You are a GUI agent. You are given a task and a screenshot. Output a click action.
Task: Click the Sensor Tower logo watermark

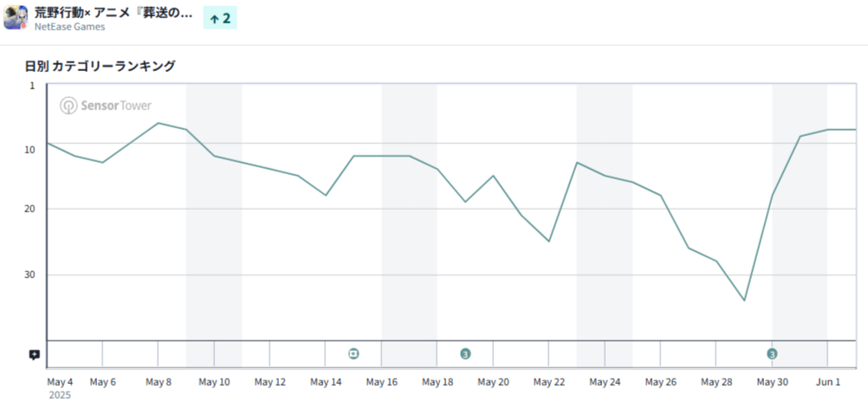(106, 106)
